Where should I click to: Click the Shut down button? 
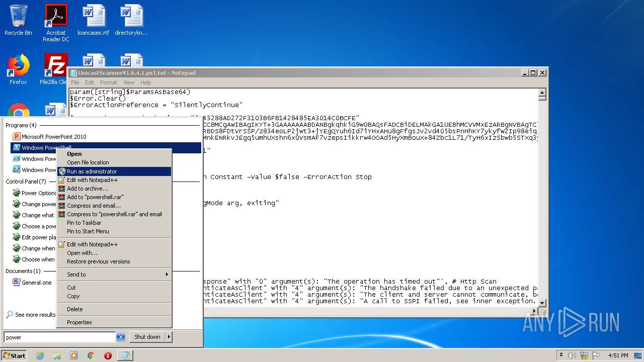pyautogui.click(x=147, y=337)
